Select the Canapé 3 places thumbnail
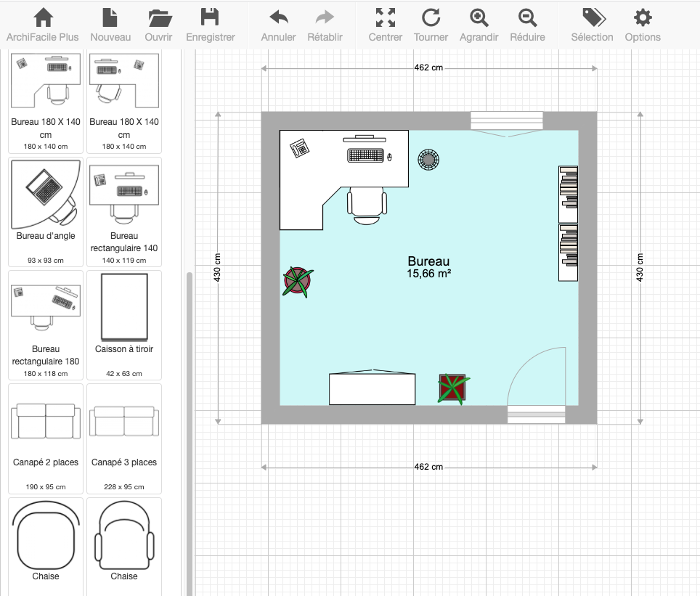Screen dimensions: 700x596 click(x=124, y=421)
